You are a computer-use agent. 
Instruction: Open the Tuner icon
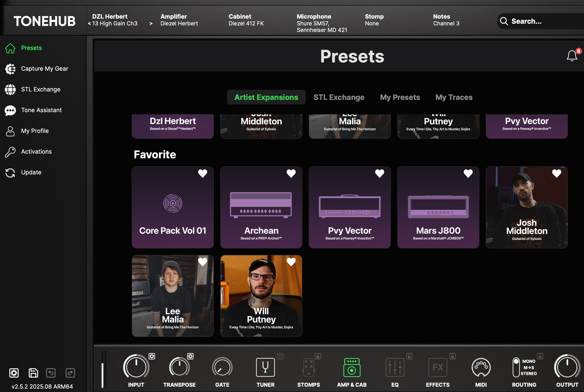(x=265, y=367)
